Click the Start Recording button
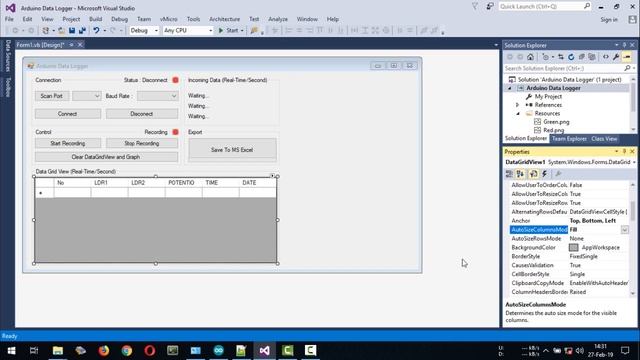 [x=68, y=143]
